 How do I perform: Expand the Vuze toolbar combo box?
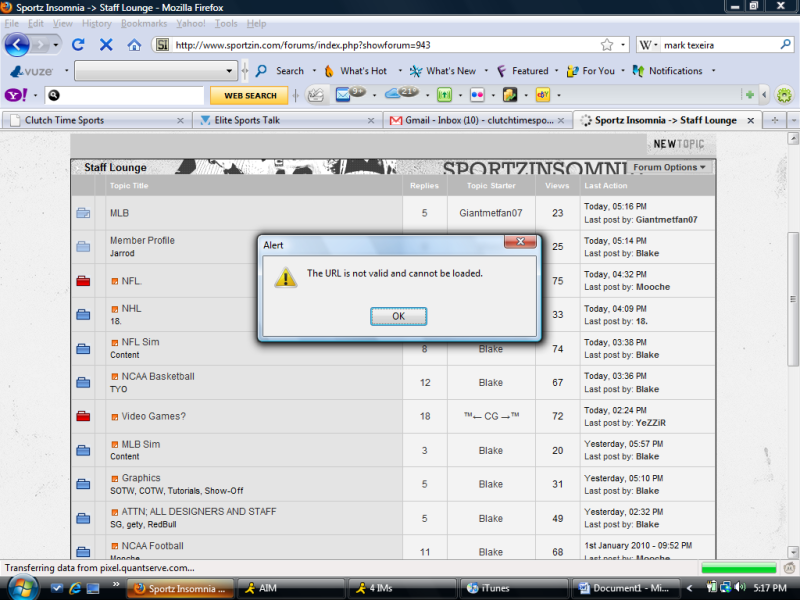click(229, 71)
